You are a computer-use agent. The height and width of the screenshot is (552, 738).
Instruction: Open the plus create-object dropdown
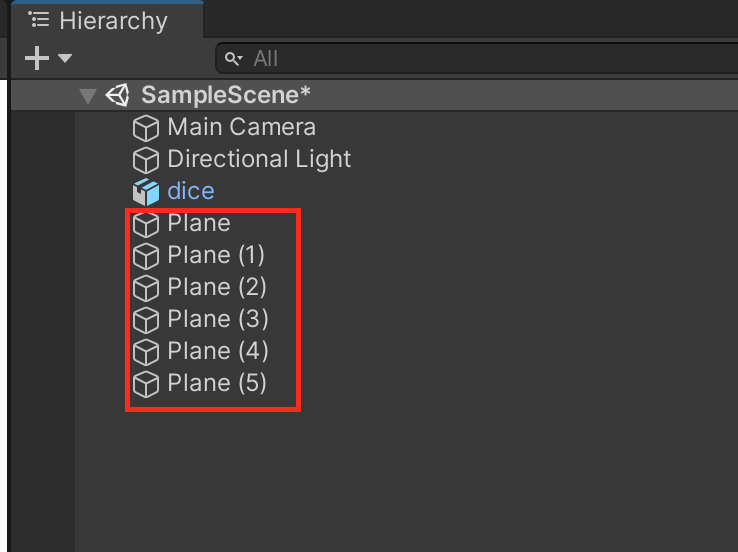(x=37, y=58)
